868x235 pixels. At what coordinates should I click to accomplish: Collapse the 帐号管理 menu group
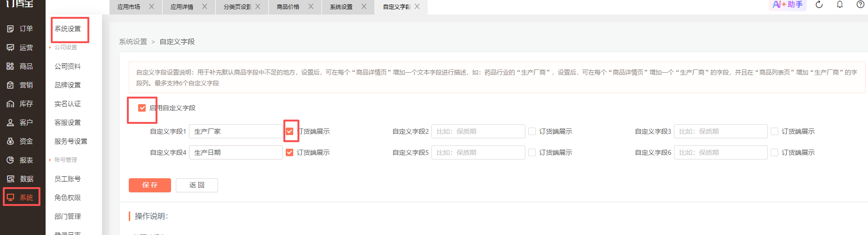pos(65,160)
